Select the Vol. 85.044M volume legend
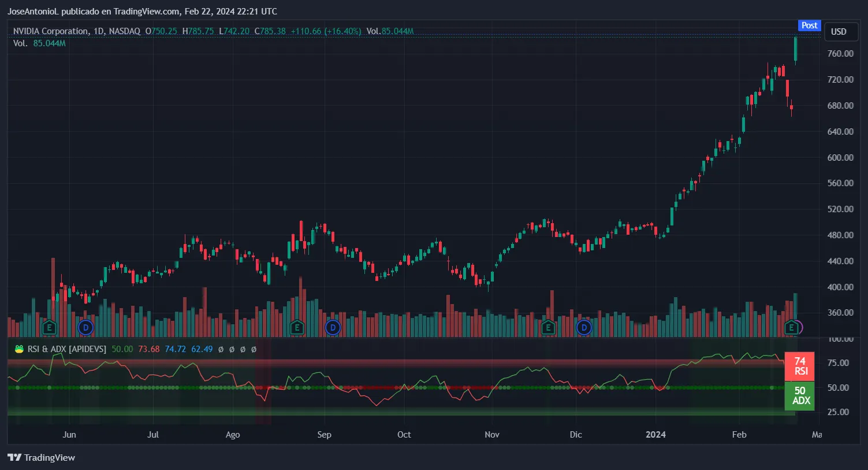 coord(39,43)
